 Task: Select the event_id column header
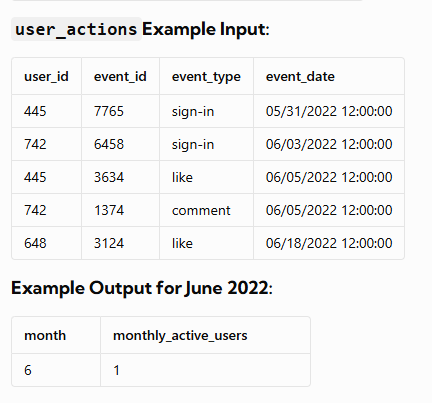[x=120, y=77]
